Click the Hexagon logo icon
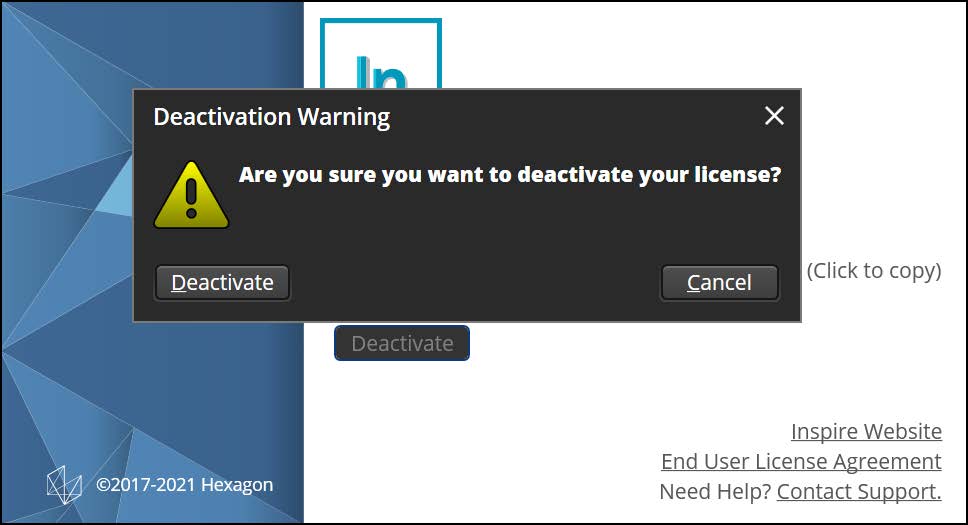The image size is (968, 525). (x=64, y=485)
